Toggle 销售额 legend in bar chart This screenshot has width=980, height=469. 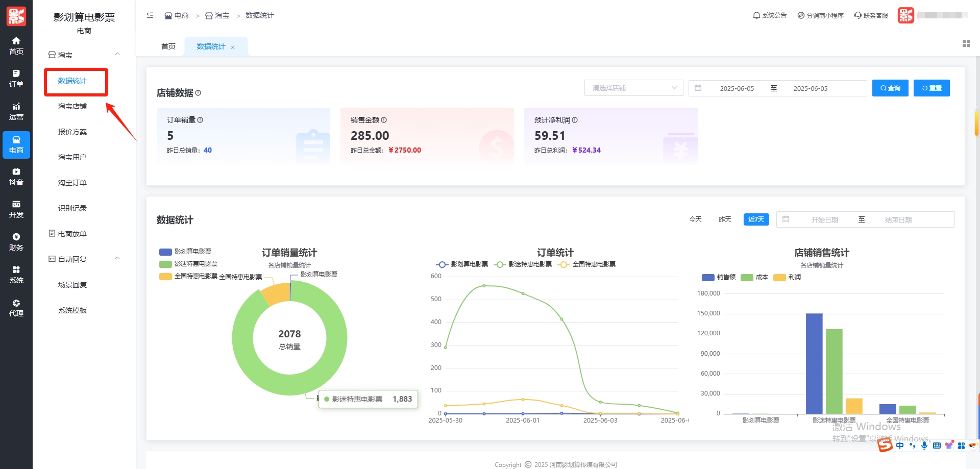719,277
